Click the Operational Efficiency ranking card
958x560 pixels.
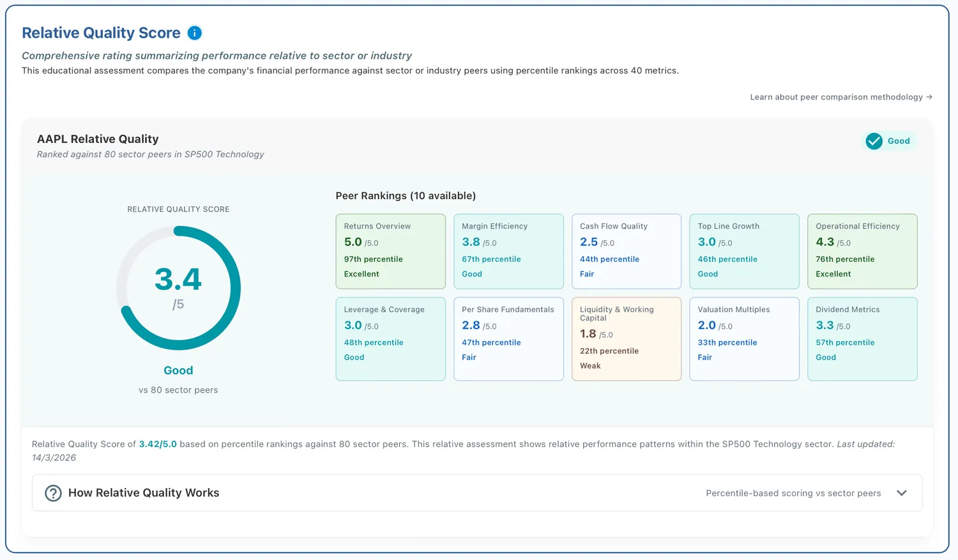coord(862,252)
